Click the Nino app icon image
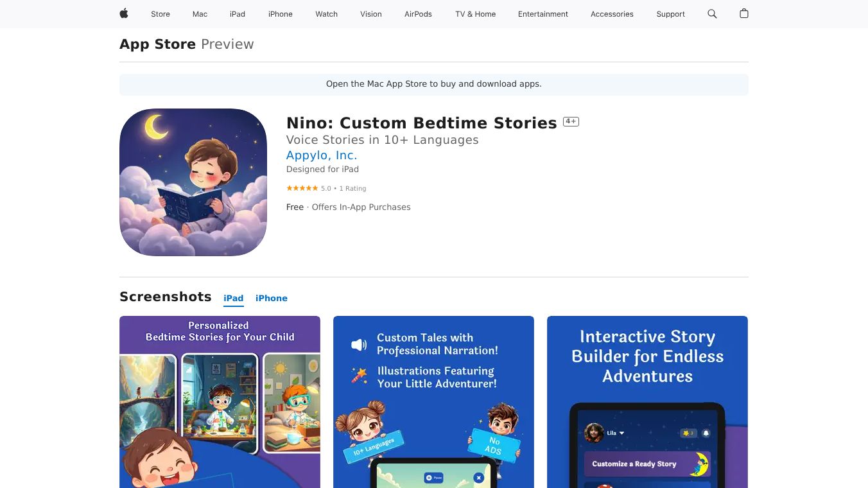868x488 pixels. (x=193, y=182)
